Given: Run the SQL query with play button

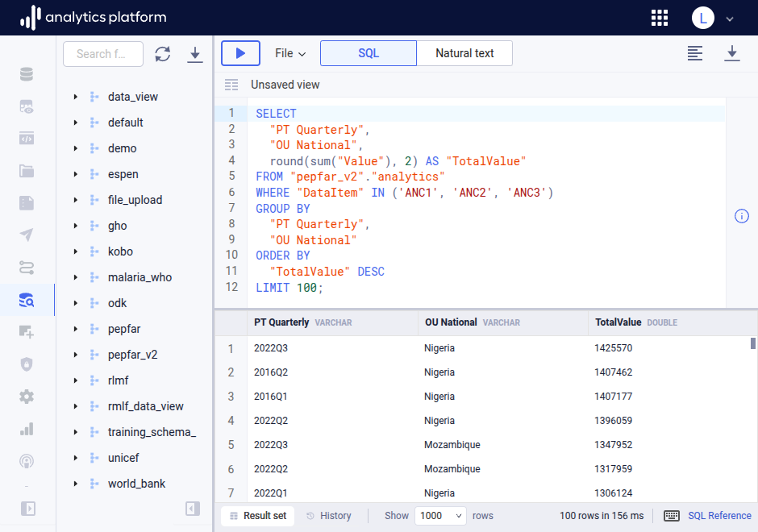Looking at the screenshot, I should tap(240, 53).
